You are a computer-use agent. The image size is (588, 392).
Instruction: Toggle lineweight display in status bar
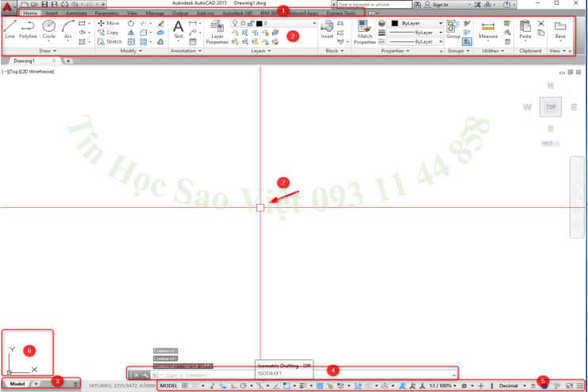(x=303, y=386)
